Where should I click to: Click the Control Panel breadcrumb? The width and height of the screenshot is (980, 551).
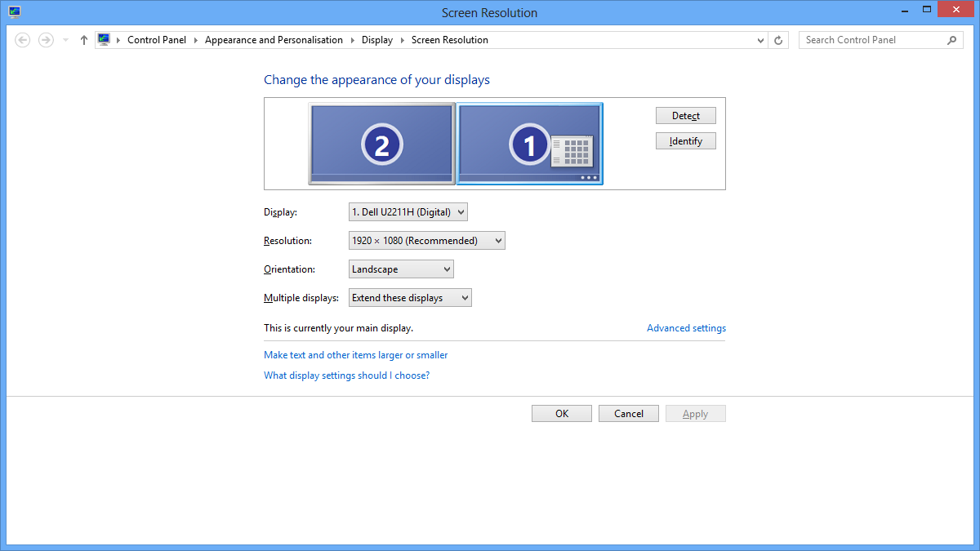157,40
